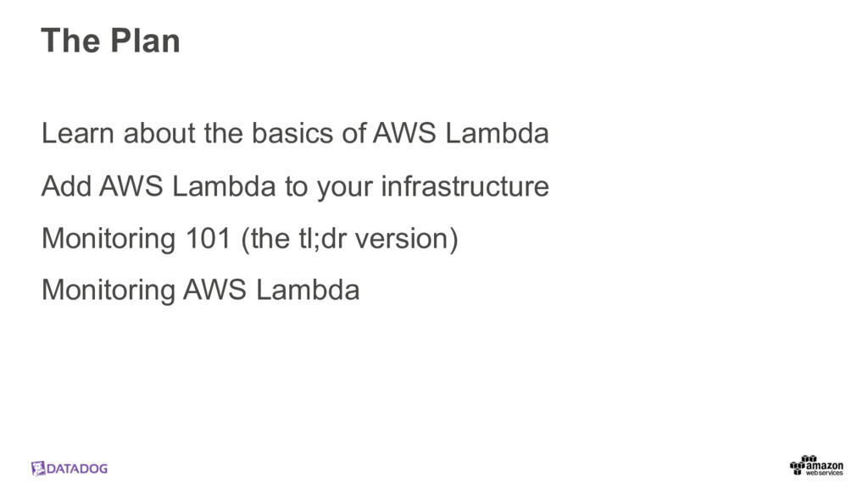Click the word "Add" in the second line

tap(66, 186)
